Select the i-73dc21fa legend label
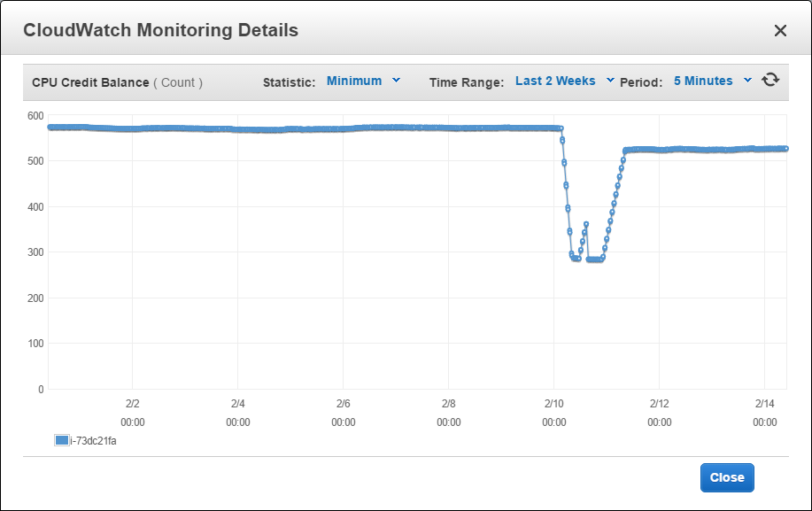The image size is (812, 511). coord(93,441)
